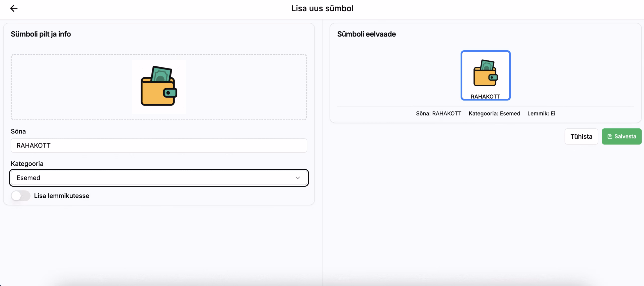644x286 pixels.
Task: Click the Lemmik: Ei summary text
Action: 541,114
